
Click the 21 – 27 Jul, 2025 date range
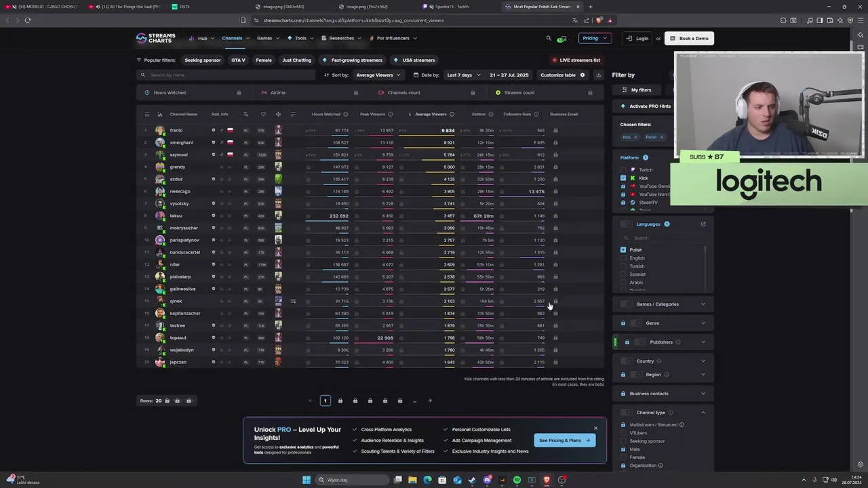coord(509,75)
